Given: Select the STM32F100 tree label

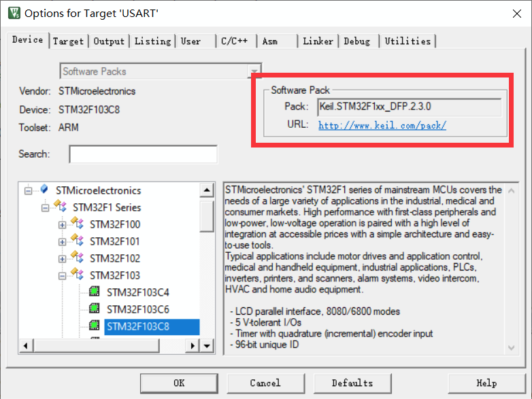Looking at the screenshot, I should coord(115,224).
